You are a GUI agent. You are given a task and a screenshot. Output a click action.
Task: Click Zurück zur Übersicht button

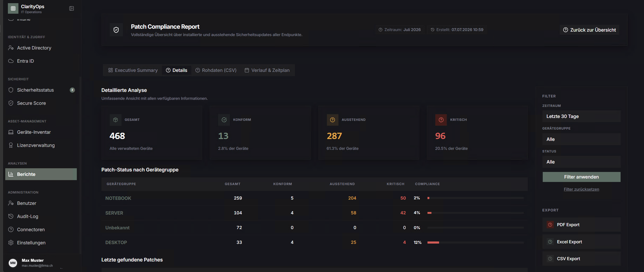pos(589,30)
